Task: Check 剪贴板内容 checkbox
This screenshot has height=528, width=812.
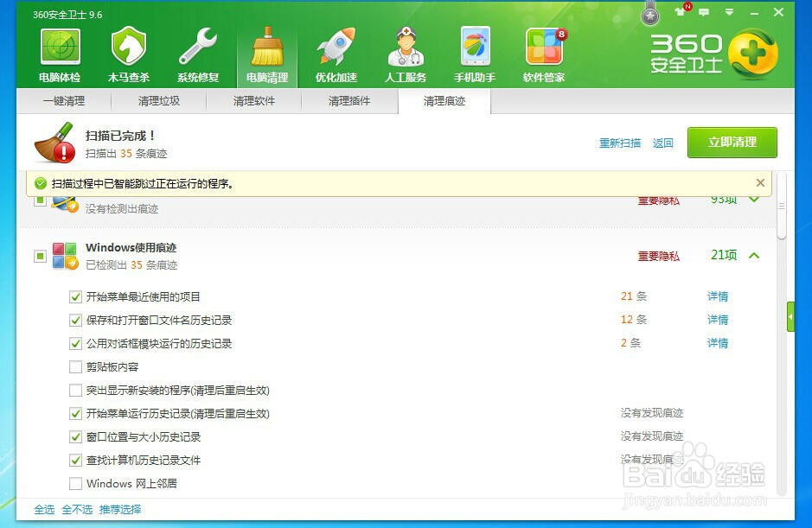Action: [x=75, y=366]
